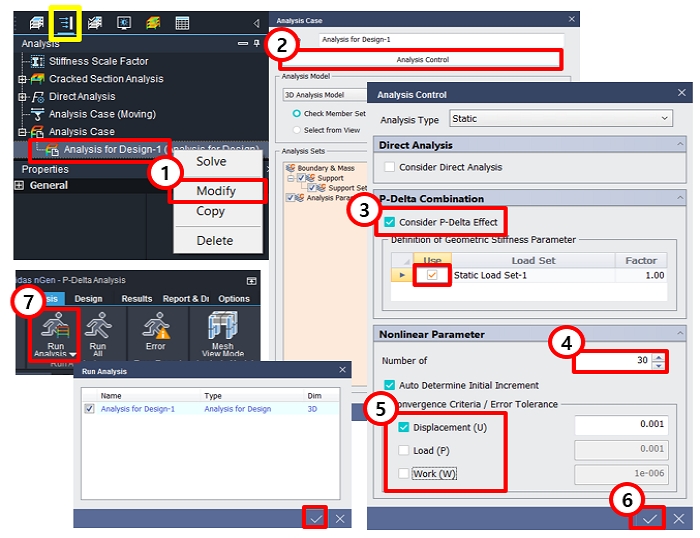700x538 pixels.
Task: Check Consider Direct Analysis
Action: (x=390, y=167)
